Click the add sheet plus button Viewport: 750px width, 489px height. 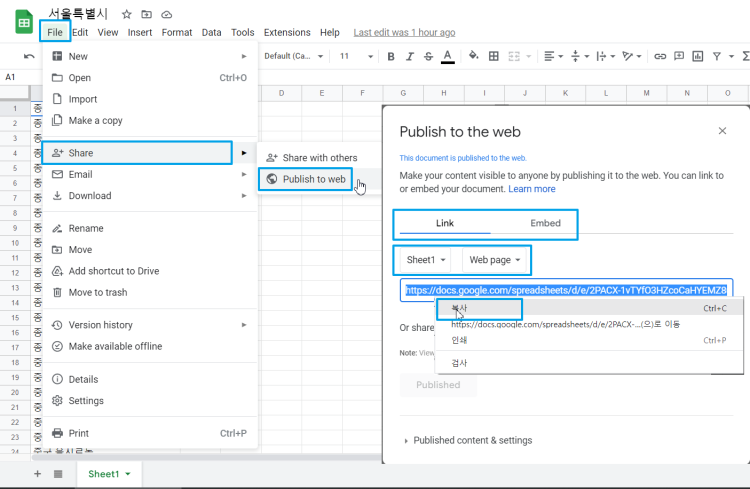point(37,474)
